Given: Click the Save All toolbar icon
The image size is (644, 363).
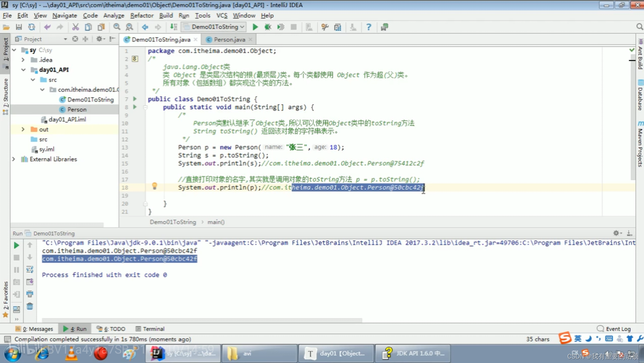Looking at the screenshot, I should (19, 27).
